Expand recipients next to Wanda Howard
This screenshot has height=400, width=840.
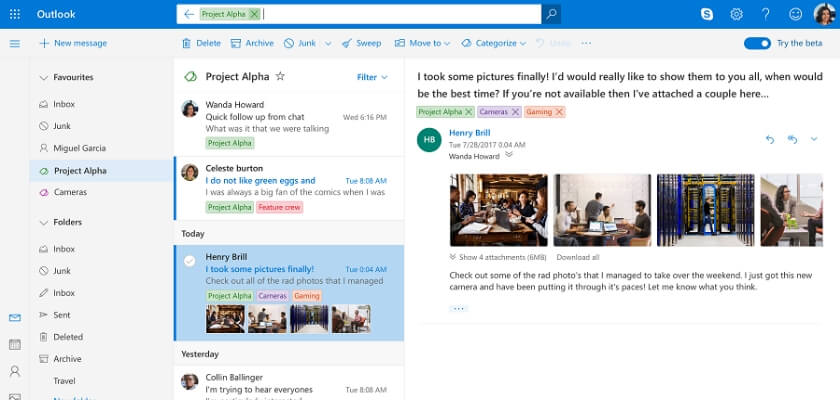[x=509, y=155]
